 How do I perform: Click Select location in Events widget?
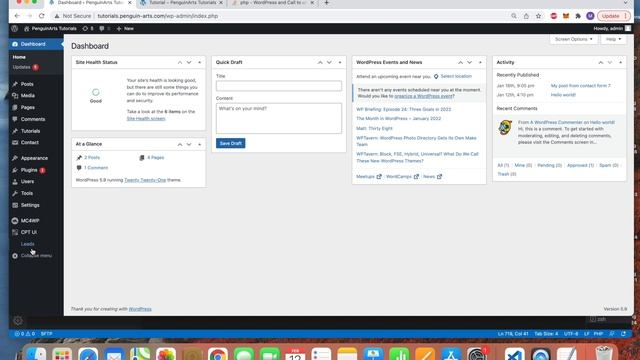point(456,76)
